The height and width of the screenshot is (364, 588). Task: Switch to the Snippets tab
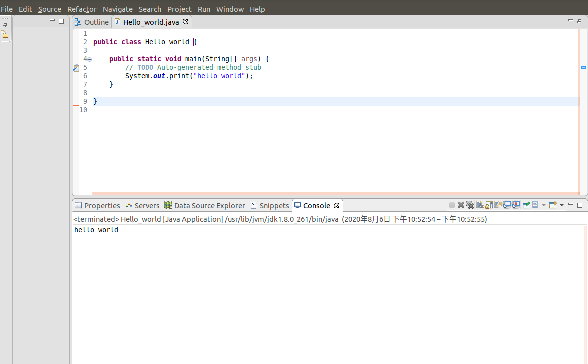(270, 205)
